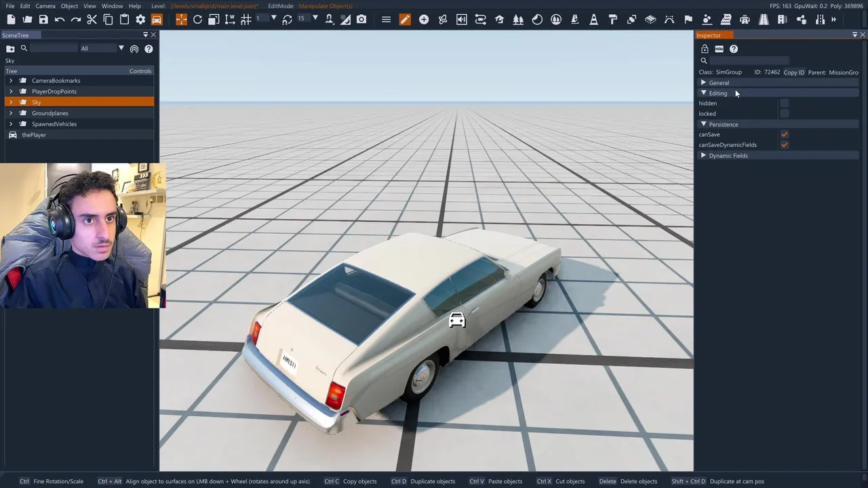
Task: Toggle the locked checkbox
Action: click(x=785, y=114)
